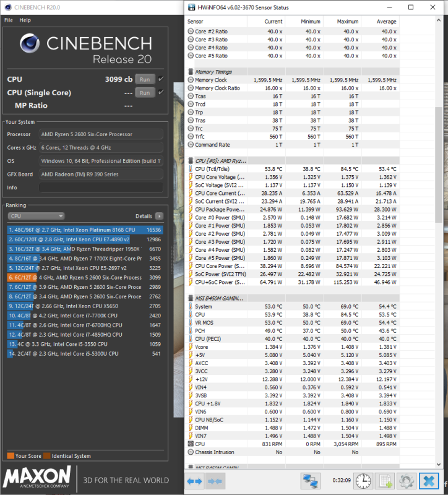Click the icon beside Chassis Intrusion

coord(191,452)
